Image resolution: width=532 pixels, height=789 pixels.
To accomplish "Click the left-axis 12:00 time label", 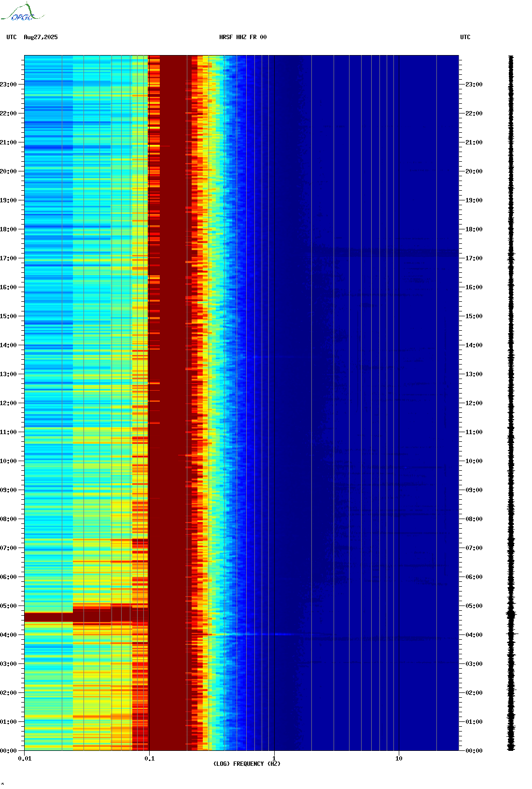I will coord(8,403).
